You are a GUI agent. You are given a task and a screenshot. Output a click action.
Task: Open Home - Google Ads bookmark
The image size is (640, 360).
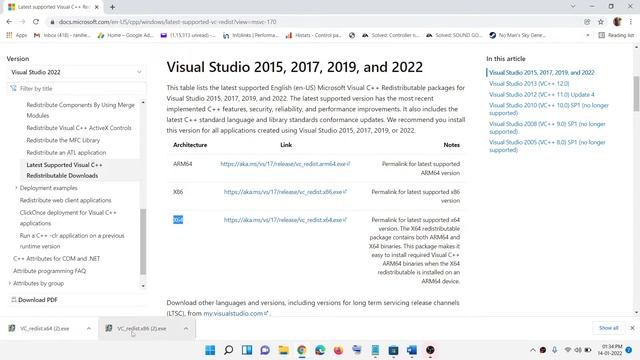click(125, 35)
